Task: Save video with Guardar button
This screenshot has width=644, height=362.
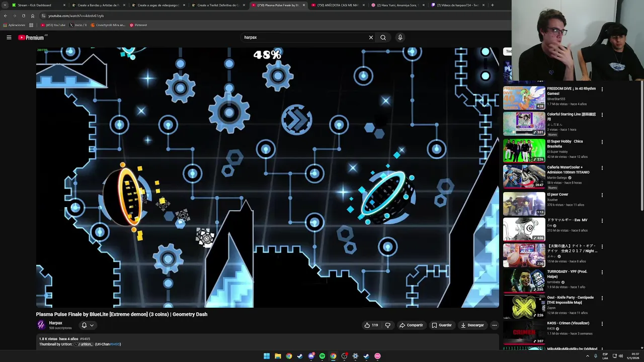Action: 442,325
